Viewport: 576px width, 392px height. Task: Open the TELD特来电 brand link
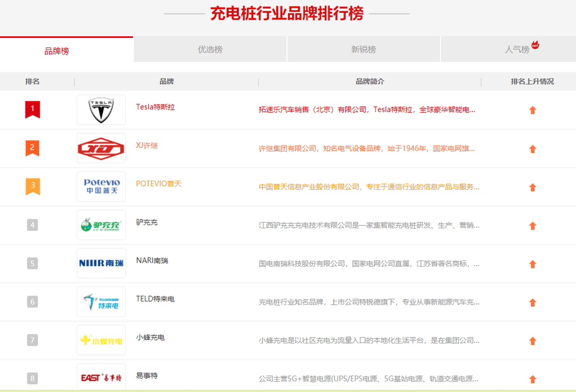(155, 299)
